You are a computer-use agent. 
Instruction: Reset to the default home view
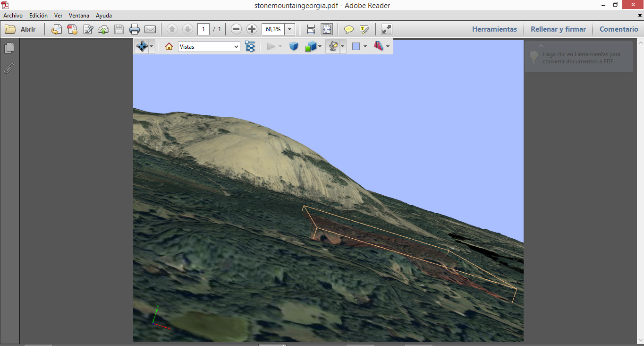point(169,46)
